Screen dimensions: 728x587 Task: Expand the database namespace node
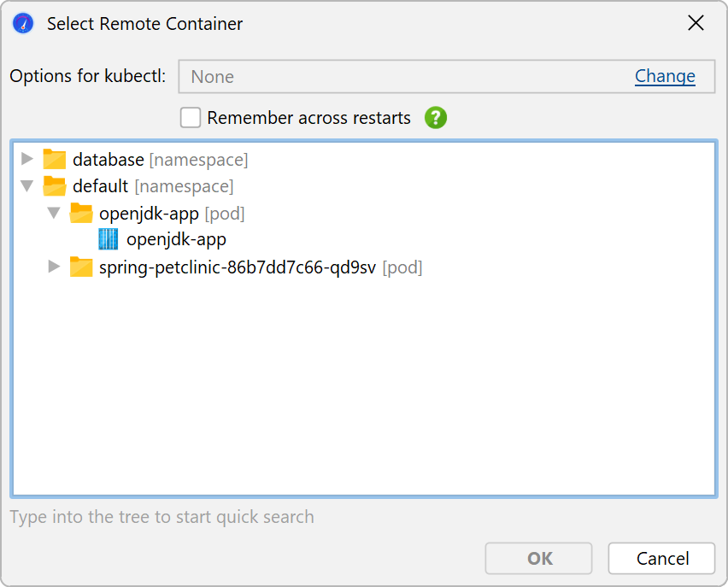pyautogui.click(x=27, y=159)
